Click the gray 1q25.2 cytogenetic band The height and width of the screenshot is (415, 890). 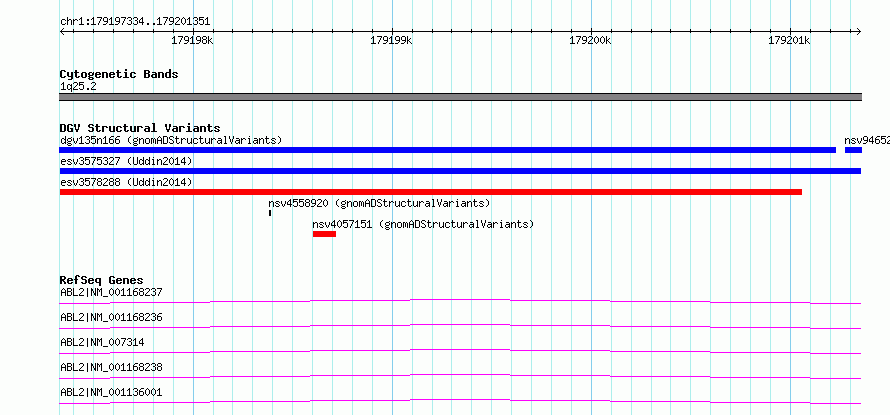(460, 97)
